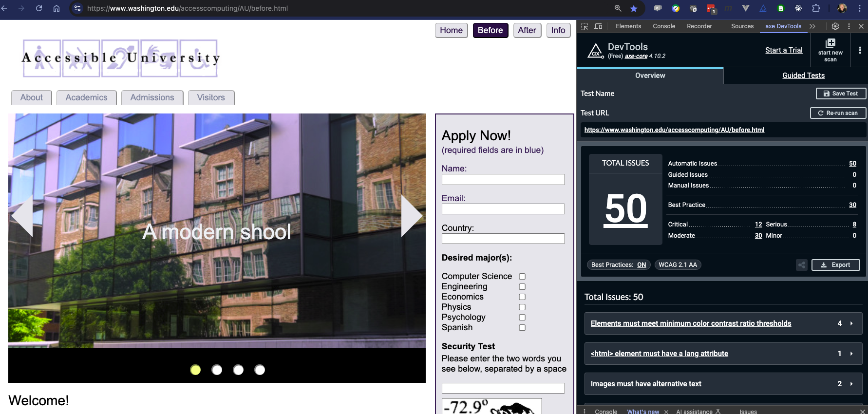Close the What's new drawer tab
This screenshot has width=868, height=414.
tap(666, 412)
